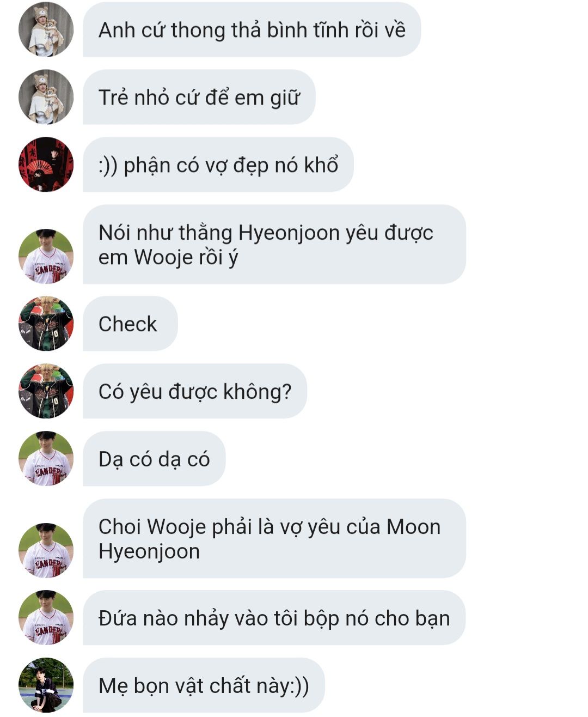Image resolution: width=588 pixels, height=717 pixels.
Task: Select message 'Trẻ nhỏ cứ để em giữ'
Action: coord(199,97)
